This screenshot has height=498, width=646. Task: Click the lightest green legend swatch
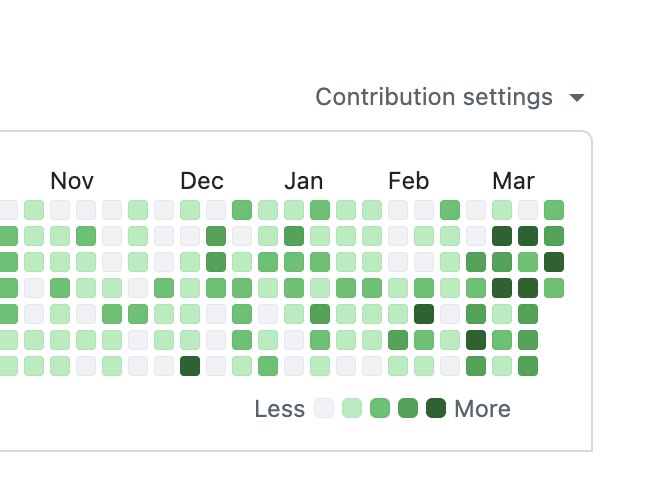(x=352, y=408)
